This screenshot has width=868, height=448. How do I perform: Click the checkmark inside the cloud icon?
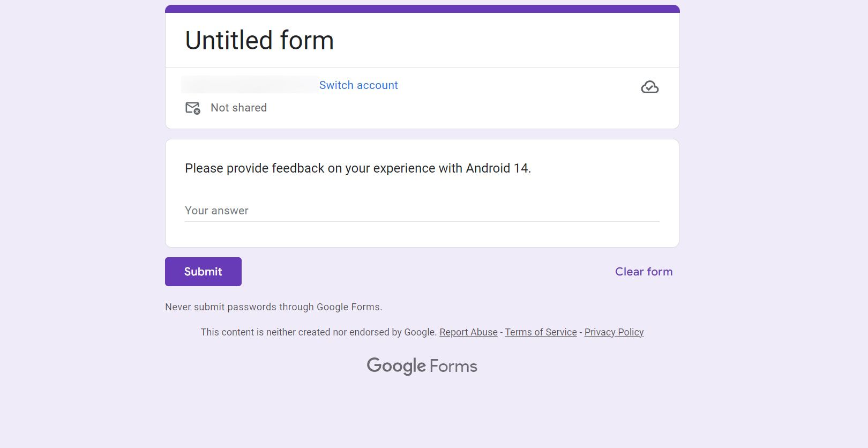tap(649, 87)
